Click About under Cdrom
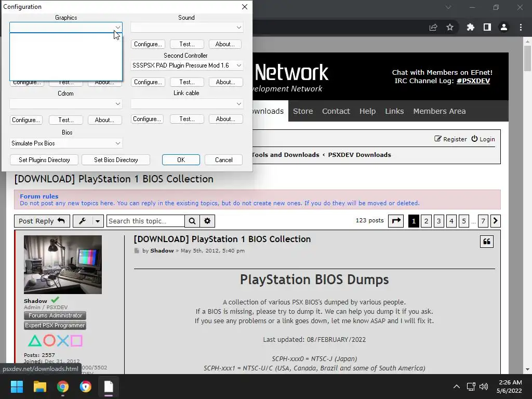This screenshot has width=532, height=399. 104,120
